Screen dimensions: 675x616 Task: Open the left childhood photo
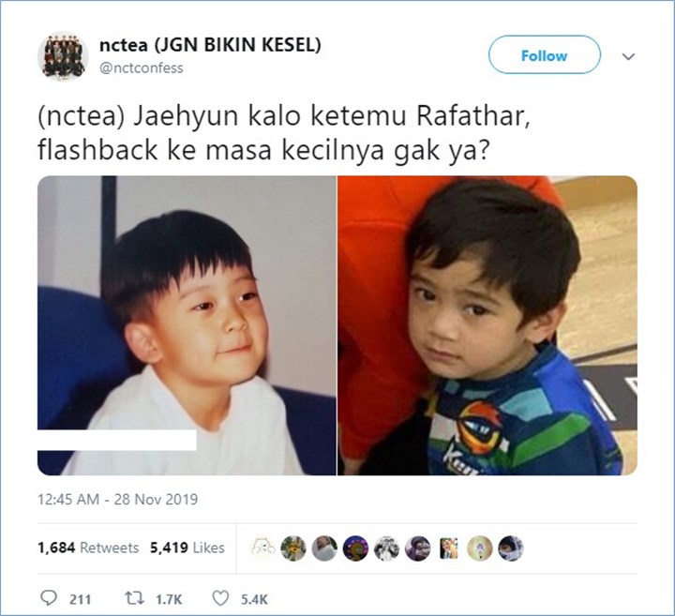point(187,325)
